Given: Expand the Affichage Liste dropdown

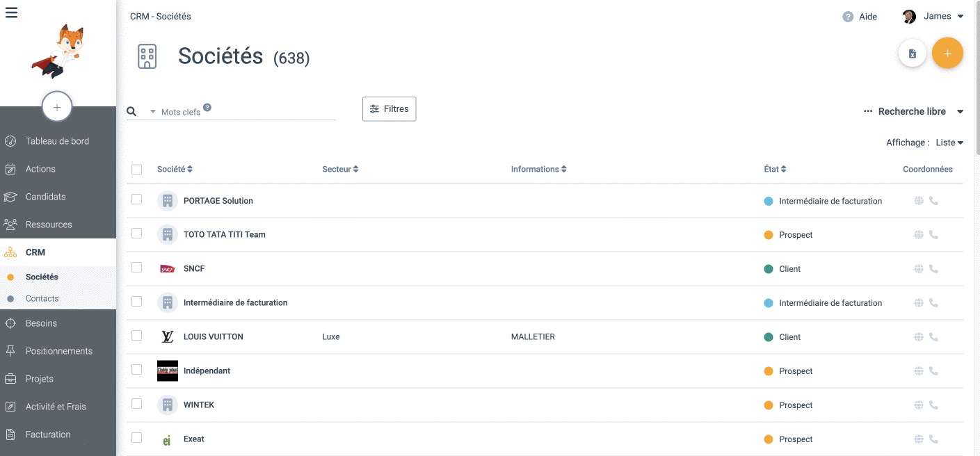Looking at the screenshot, I should tap(949, 142).
